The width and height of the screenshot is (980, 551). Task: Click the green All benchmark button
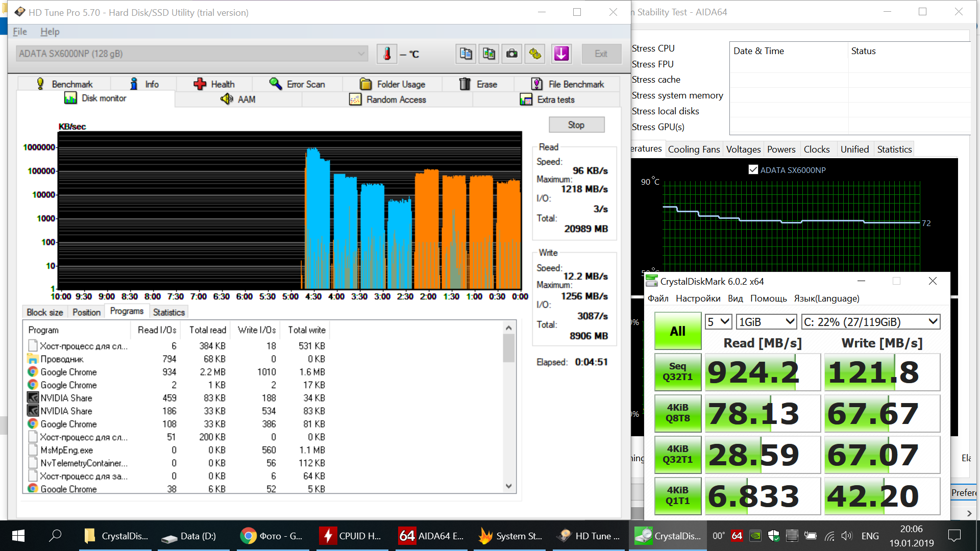pos(677,331)
